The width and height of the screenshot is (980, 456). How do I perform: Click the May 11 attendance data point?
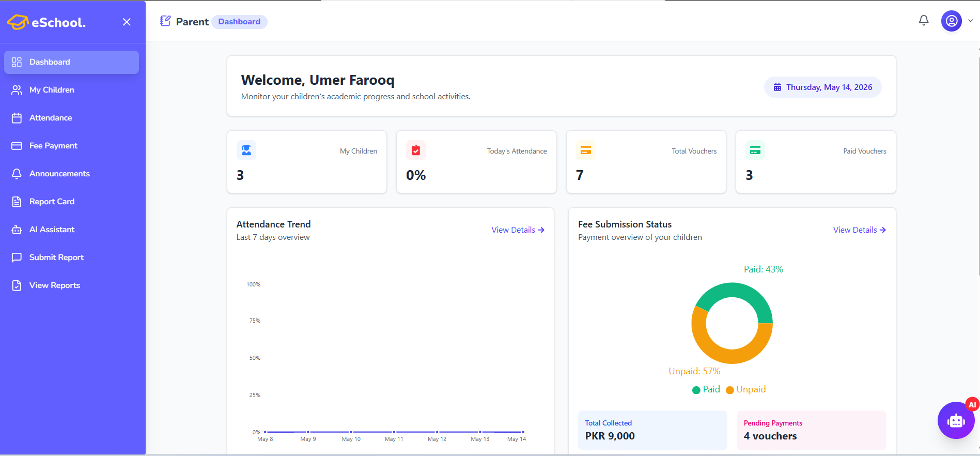coord(394,432)
